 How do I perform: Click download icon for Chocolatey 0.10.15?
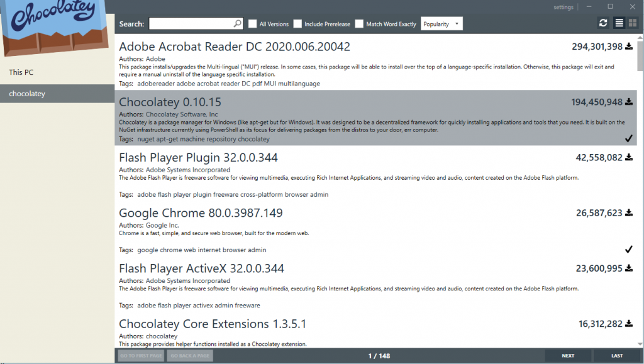click(x=629, y=102)
